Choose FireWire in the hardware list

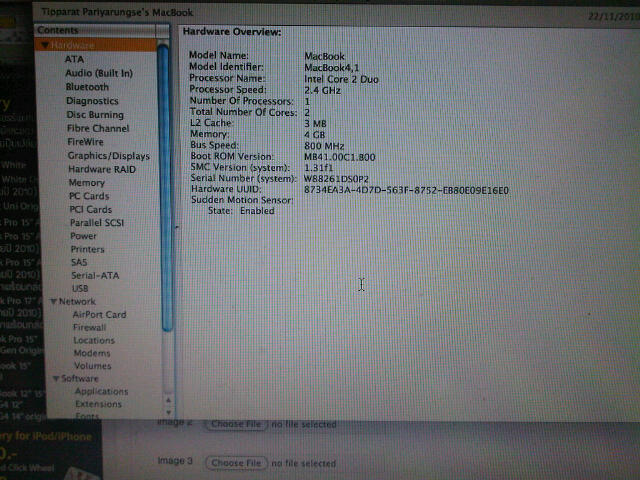pyautogui.click(x=85, y=142)
